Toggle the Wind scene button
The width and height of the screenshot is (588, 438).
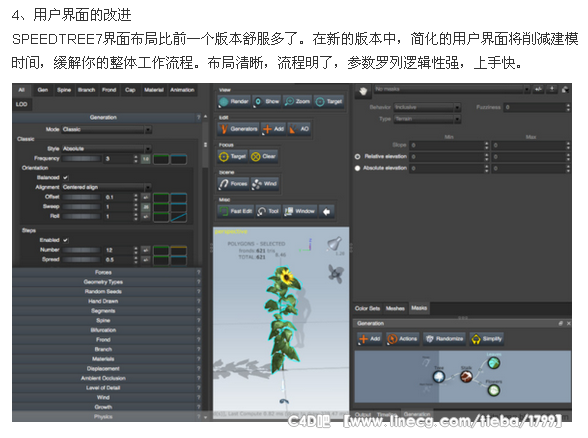(265, 184)
